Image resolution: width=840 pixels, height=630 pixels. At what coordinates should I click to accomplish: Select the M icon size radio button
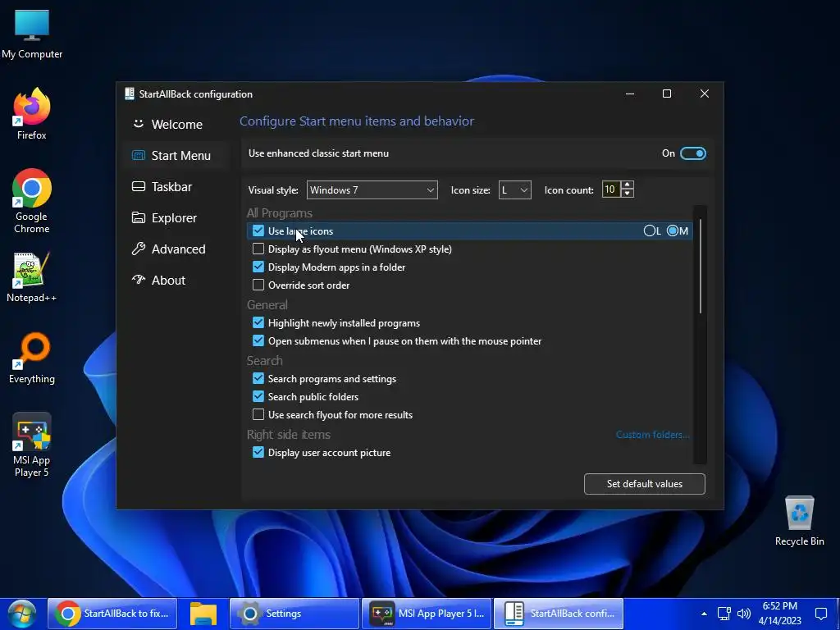tap(673, 231)
